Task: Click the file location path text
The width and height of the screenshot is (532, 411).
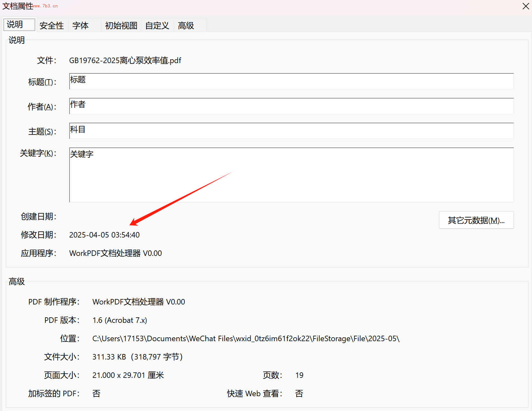Action: pyautogui.click(x=246, y=339)
